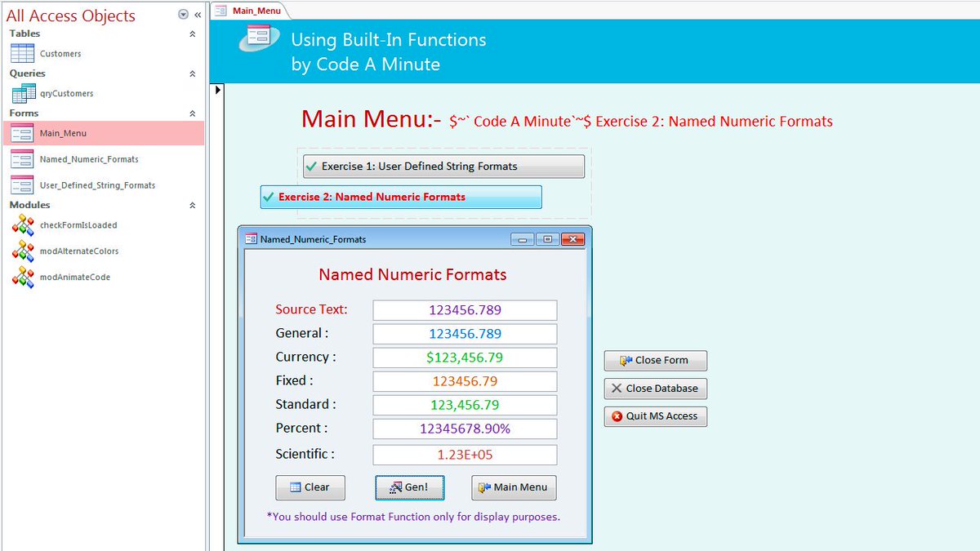
Task: Select checkFormIsLoaded module name
Action: coord(78,225)
